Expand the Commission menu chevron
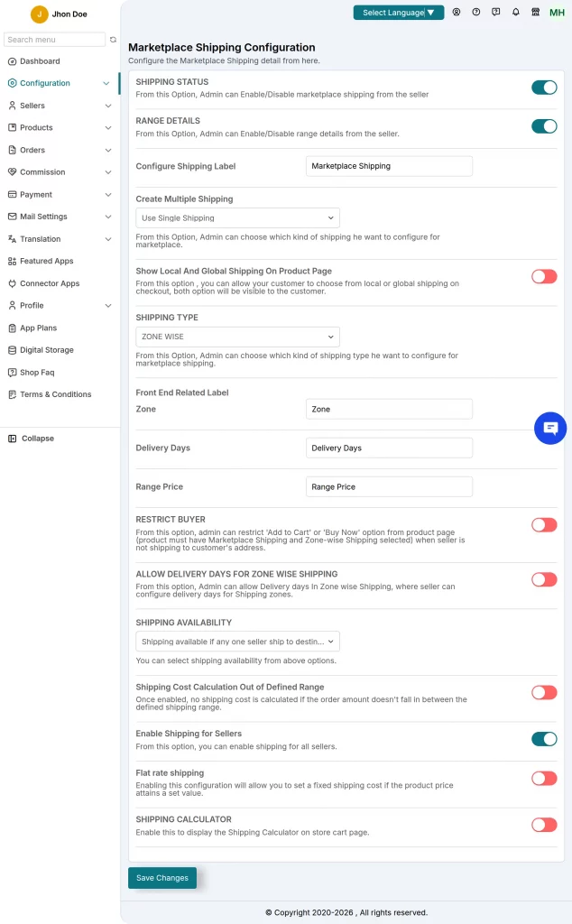572x924 pixels. pyautogui.click(x=108, y=172)
